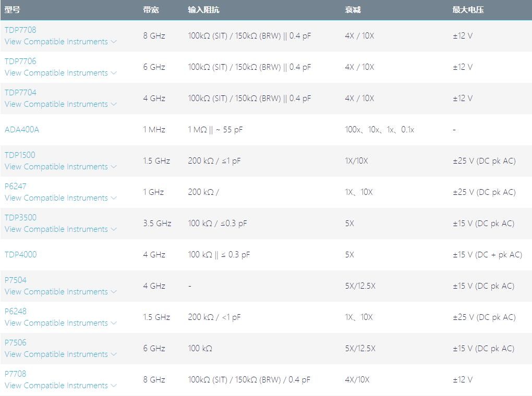Select the '1 MΩ || ~ 55 pF' cell
The width and height of the screenshot is (532, 396).
click(x=215, y=130)
